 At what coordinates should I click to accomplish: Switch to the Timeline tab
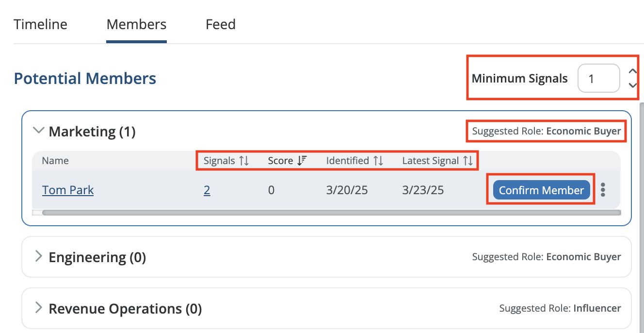(x=40, y=24)
